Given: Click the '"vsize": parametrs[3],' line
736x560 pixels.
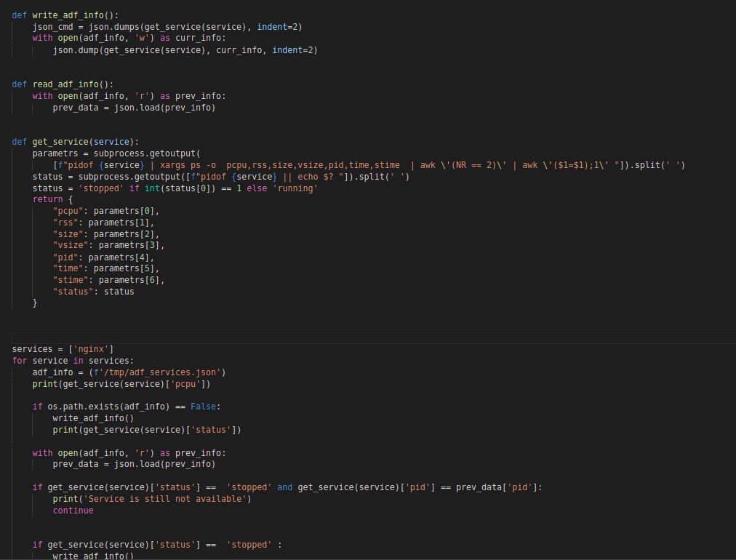Looking at the screenshot, I should pos(108,245).
